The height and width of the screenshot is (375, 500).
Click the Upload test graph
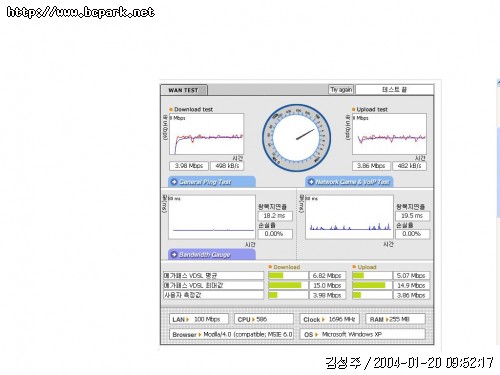click(389, 134)
